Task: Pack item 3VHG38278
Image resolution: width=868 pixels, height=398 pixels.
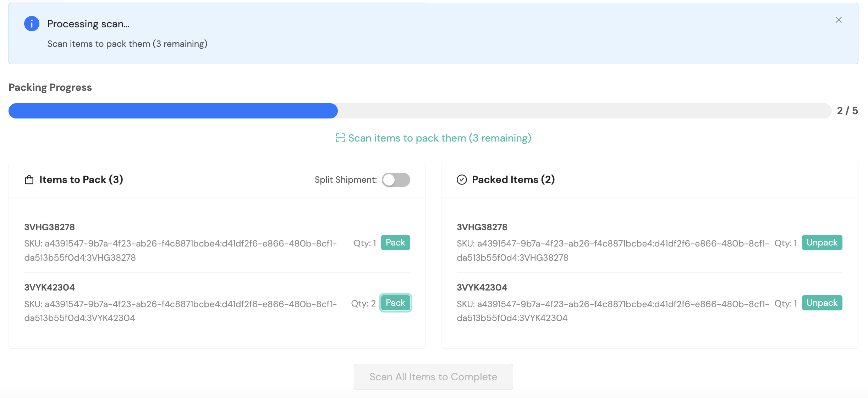Action: point(395,243)
